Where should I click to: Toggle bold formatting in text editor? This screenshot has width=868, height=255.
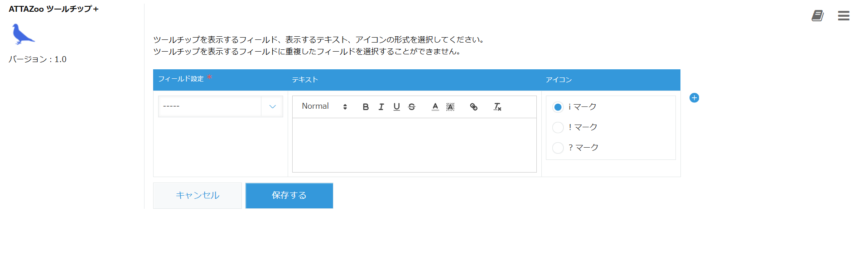click(366, 107)
